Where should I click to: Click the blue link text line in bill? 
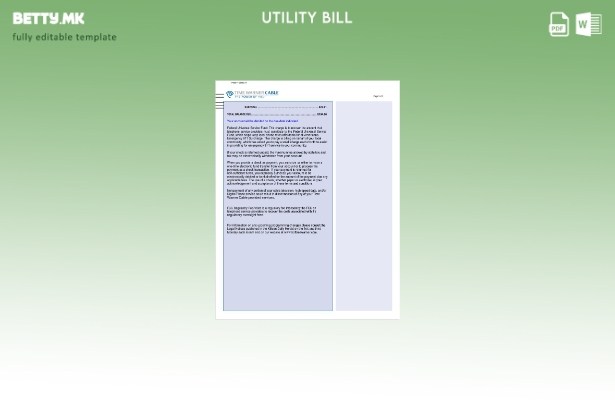point(262,121)
